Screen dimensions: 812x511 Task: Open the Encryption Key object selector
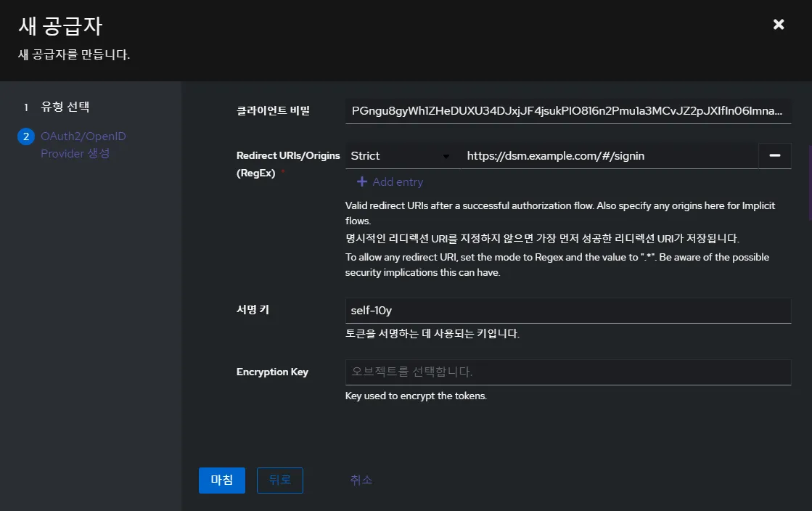tap(568, 372)
